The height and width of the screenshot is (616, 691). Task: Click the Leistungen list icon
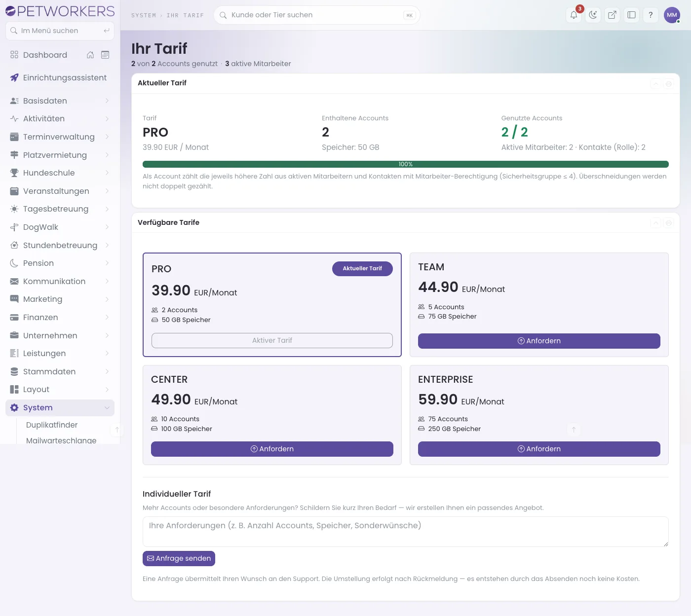[x=14, y=353]
